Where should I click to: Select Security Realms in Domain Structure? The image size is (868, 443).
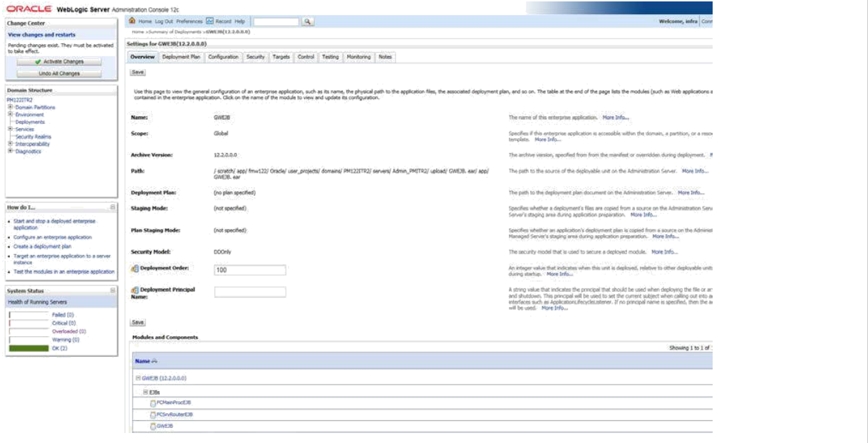[x=33, y=137]
